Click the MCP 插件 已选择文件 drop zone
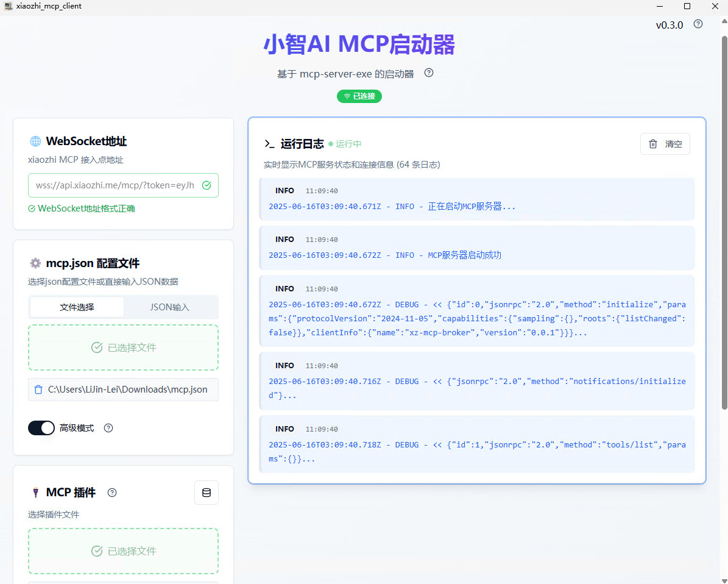The width and height of the screenshot is (728, 584). click(124, 551)
